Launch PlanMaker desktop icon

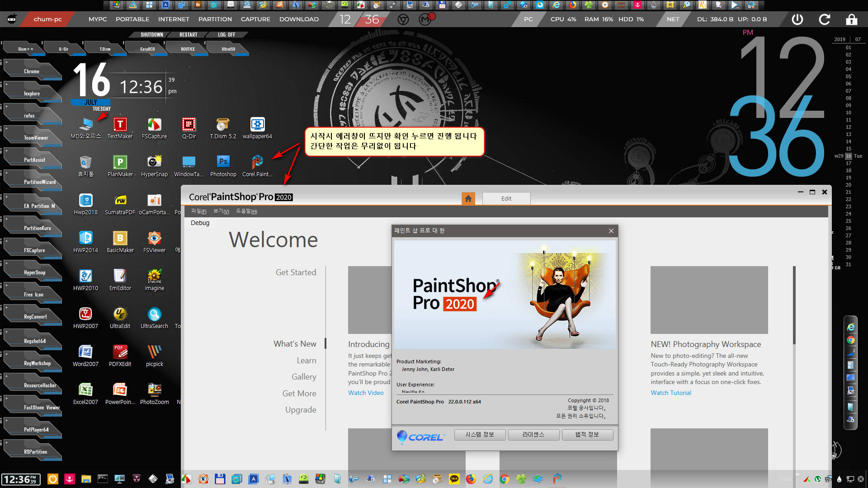tap(120, 166)
